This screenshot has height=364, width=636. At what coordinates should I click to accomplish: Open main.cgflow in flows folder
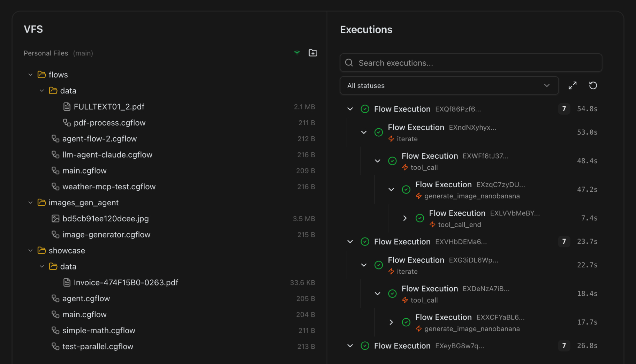coord(84,171)
